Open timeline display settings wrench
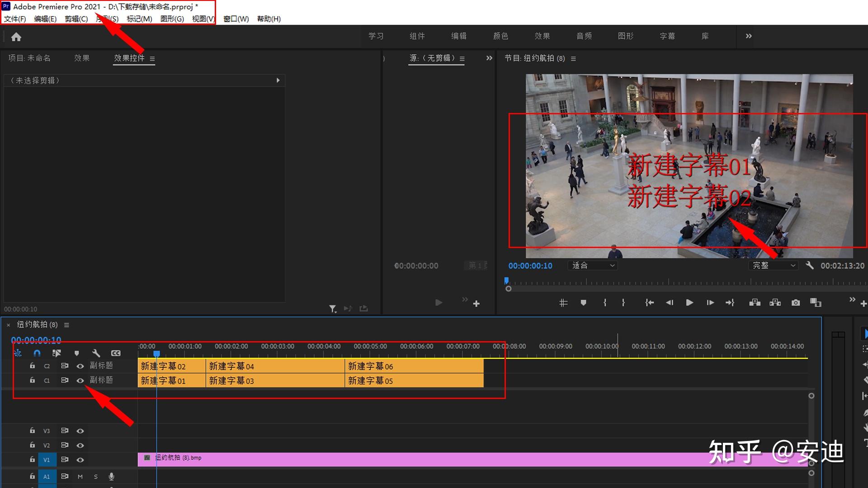This screenshot has width=868, height=488. pos(96,353)
